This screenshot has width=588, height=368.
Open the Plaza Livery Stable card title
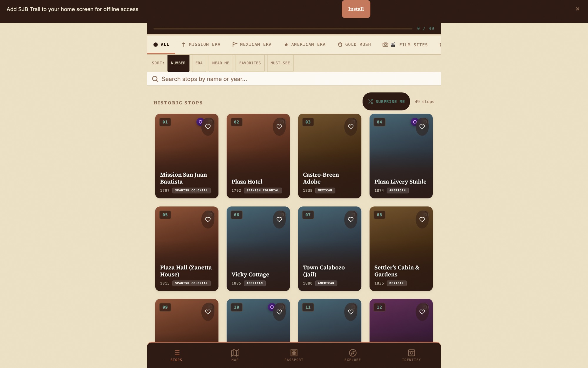pos(400,182)
